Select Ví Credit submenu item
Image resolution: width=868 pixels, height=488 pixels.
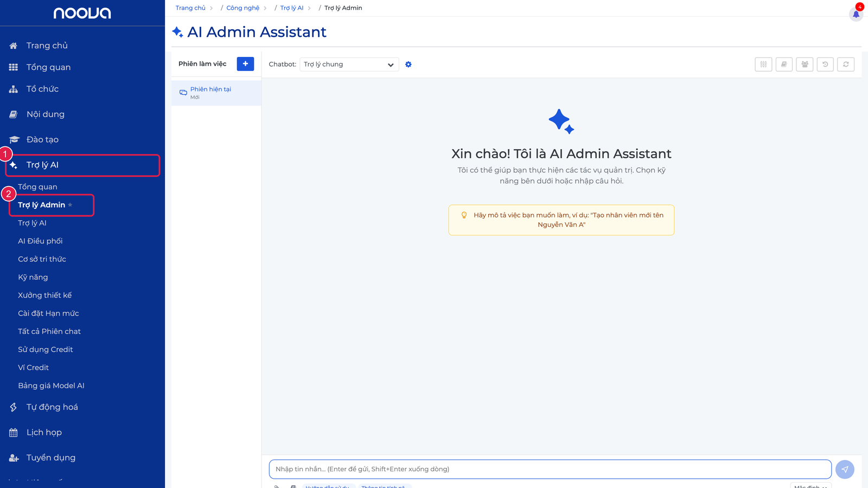(33, 368)
